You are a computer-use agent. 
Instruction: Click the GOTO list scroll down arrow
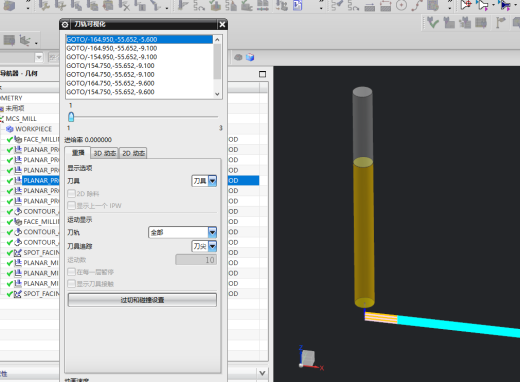point(217,94)
